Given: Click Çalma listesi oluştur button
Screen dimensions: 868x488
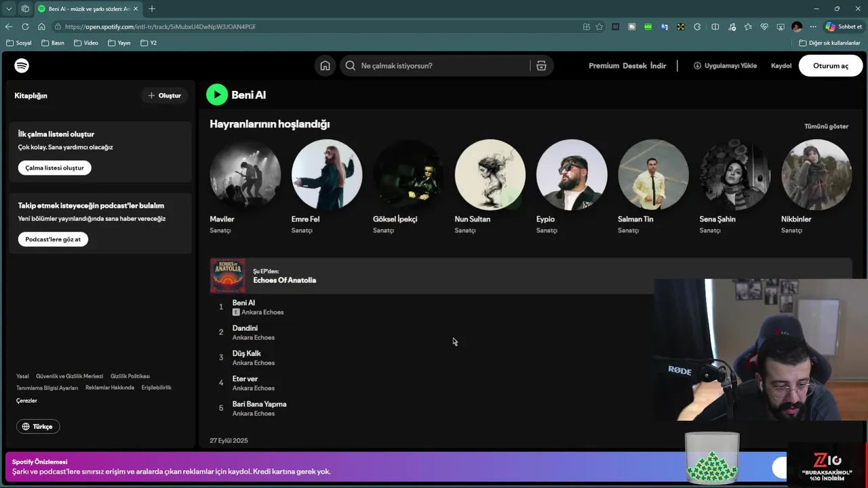Looking at the screenshot, I should tap(55, 168).
